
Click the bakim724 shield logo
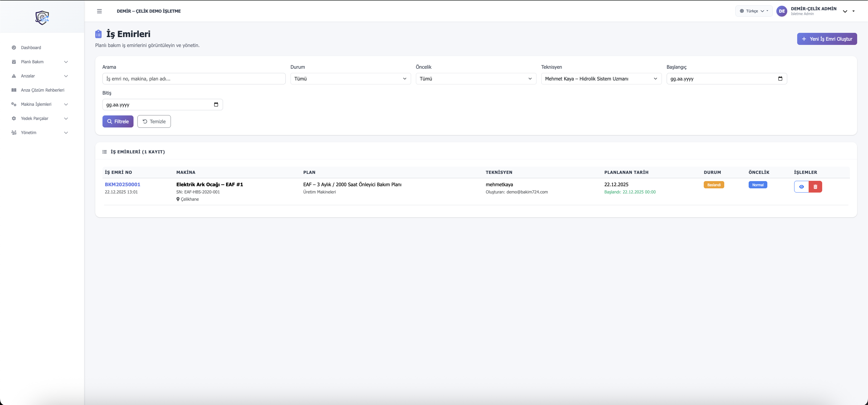point(42,17)
